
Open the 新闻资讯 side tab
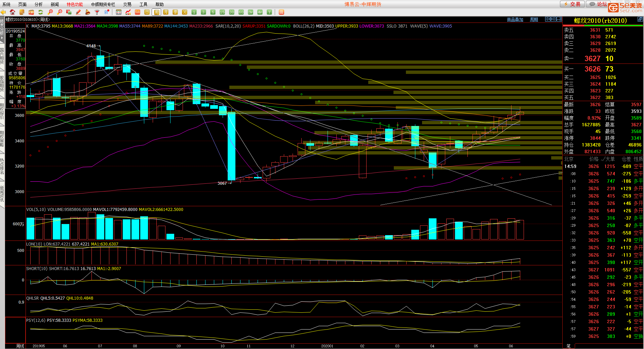tap(2, 193)
